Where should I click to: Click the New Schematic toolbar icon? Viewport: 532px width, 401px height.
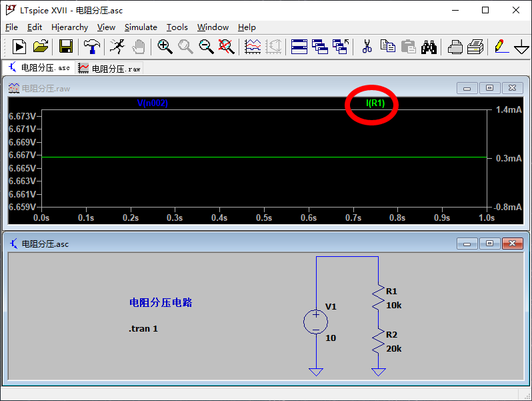19,46
